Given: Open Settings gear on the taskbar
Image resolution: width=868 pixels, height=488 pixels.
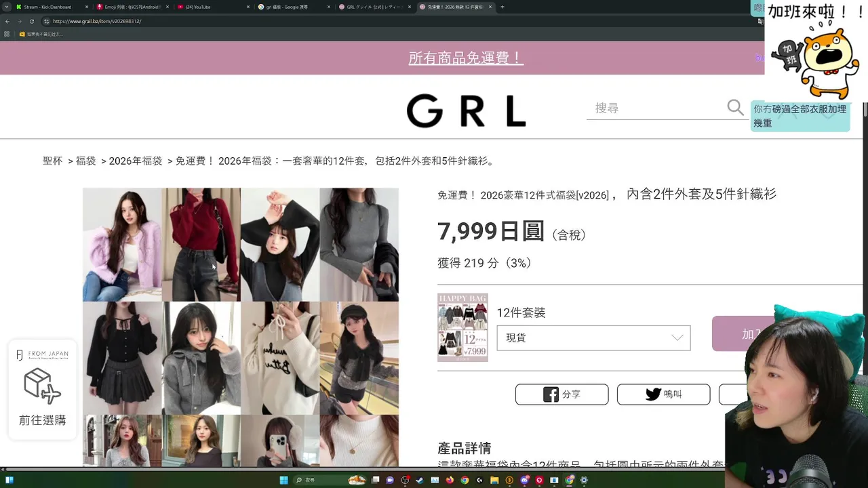Looking at the screenshot, I should pyautogui.click(x=584, y=481).
